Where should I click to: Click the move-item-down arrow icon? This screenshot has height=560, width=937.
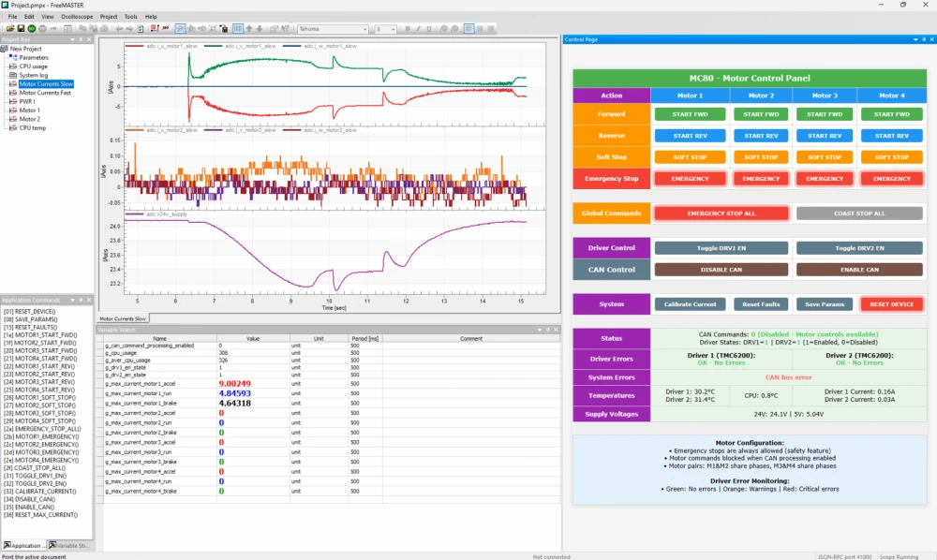[259, 28]
